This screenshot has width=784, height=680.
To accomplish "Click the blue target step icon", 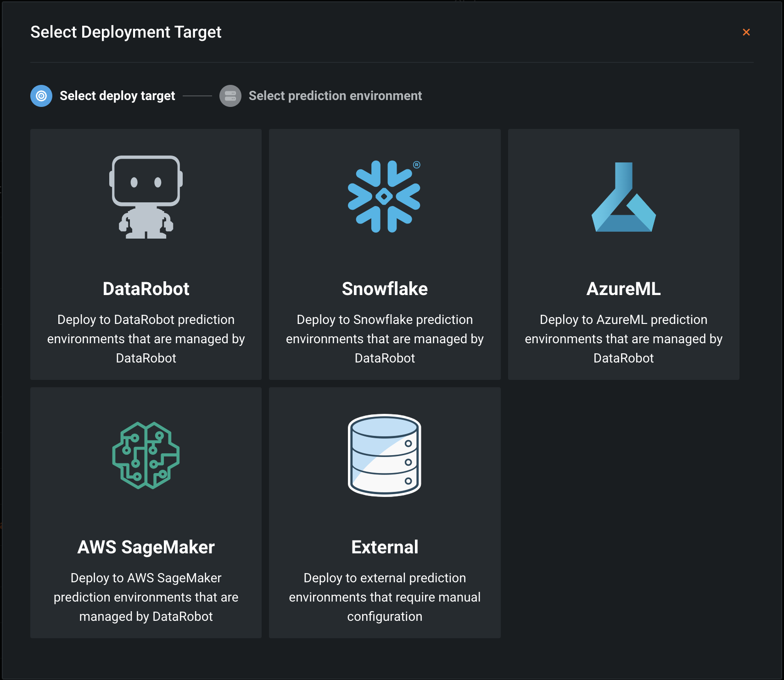I will (41, 96).
